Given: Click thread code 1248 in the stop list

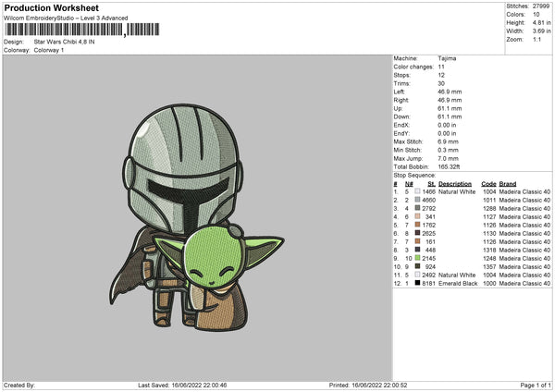Looking at the screenshot, I should 489,258.
